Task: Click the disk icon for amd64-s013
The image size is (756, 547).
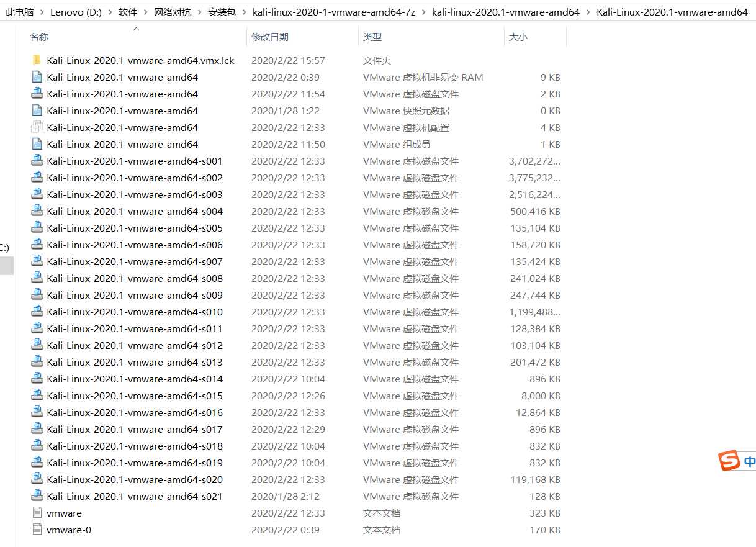Action: click(37, 362)
